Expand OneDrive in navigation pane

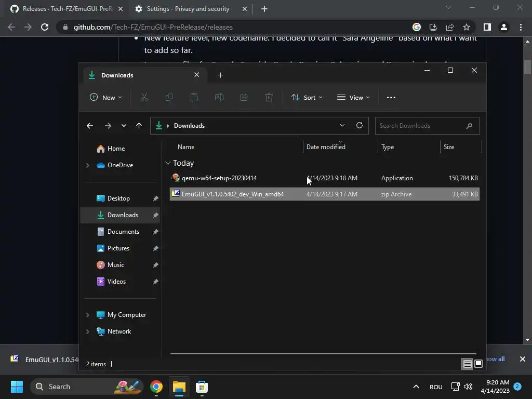point(87,165)
